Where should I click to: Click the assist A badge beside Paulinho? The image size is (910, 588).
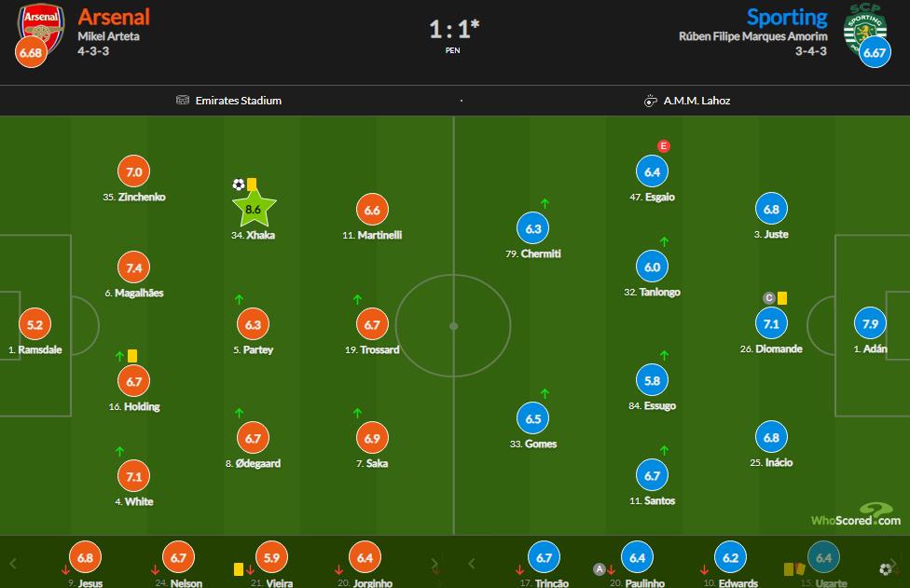coord(600,568)
